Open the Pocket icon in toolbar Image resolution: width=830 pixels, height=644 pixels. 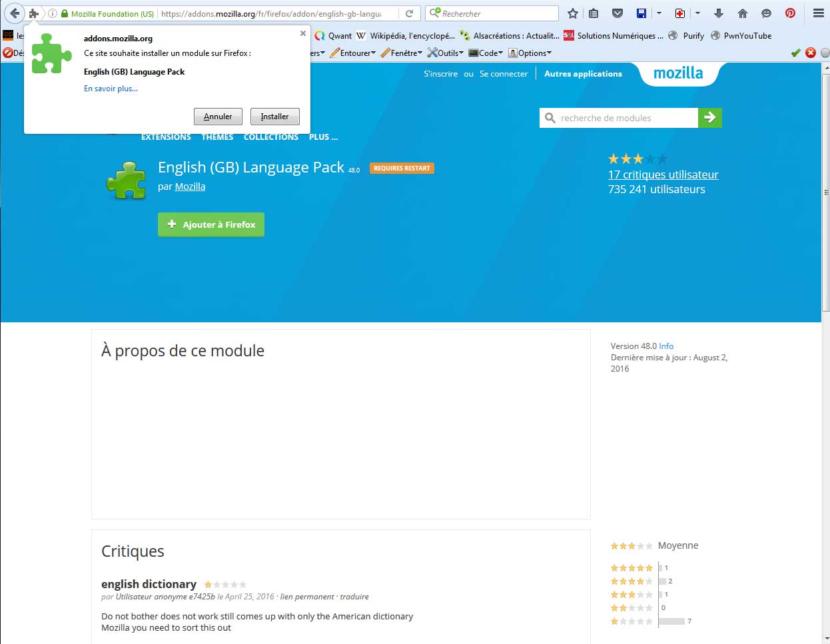pyautogui.click(x=618, y=13)
